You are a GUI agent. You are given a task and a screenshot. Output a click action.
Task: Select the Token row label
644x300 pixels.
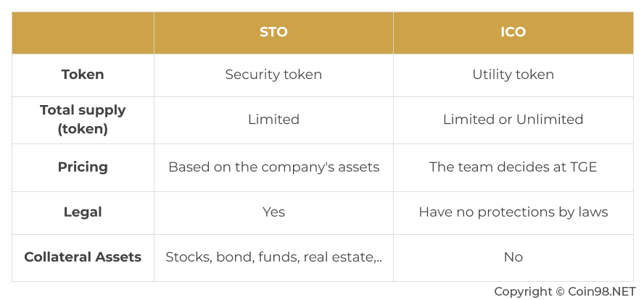(x=83, y=75)
